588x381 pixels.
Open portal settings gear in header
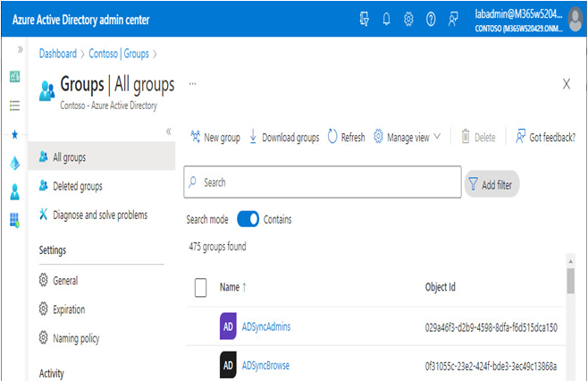(408, 19)
